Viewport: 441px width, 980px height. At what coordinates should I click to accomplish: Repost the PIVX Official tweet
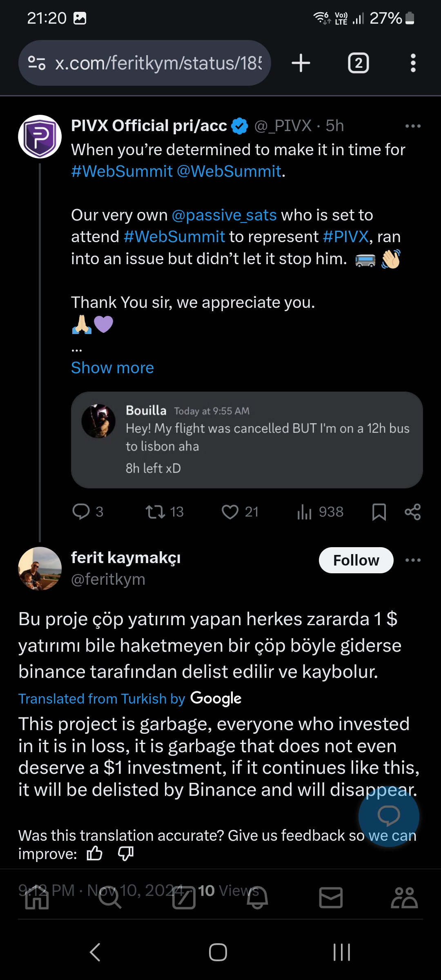point(155,512)
